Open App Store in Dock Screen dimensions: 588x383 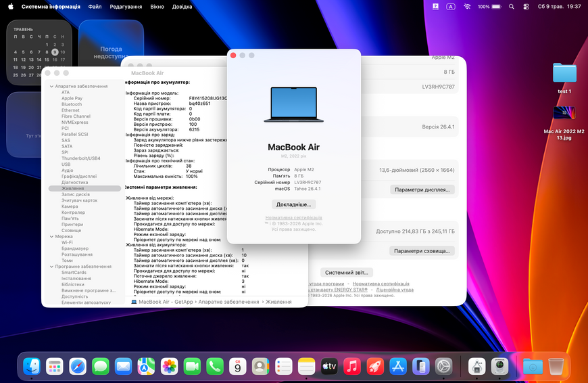(398, 366)
